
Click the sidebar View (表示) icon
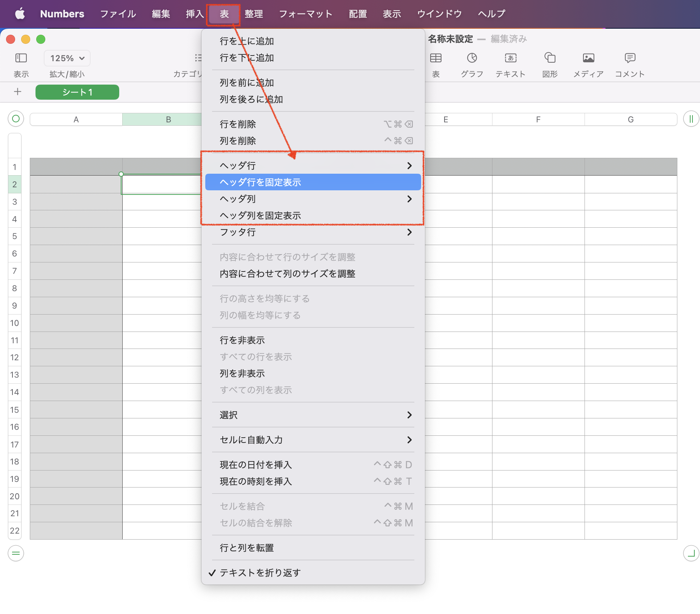coord(21,58)
